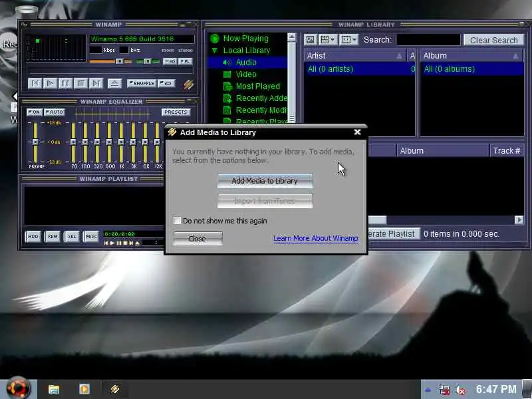The width and height of the screenshot is (532, 399).
Task: Click the Next track button in Winamp
Action: pos(96,83)
